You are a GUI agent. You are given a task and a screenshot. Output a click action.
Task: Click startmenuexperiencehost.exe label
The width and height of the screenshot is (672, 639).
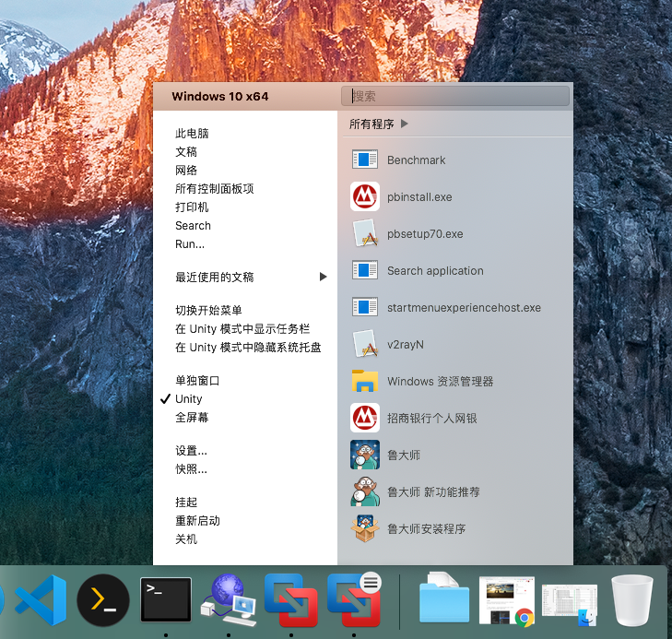465,307
